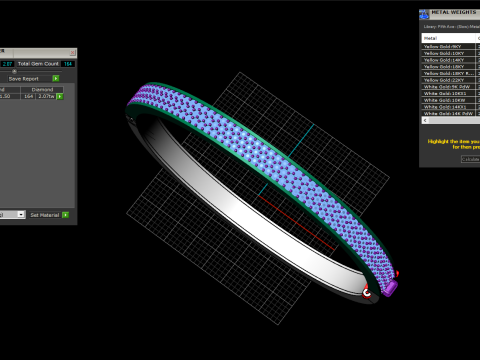This screenshot has width=480, height=360.
Task: Click the red hinge gizmo on bangle
Action: (367, 292)
